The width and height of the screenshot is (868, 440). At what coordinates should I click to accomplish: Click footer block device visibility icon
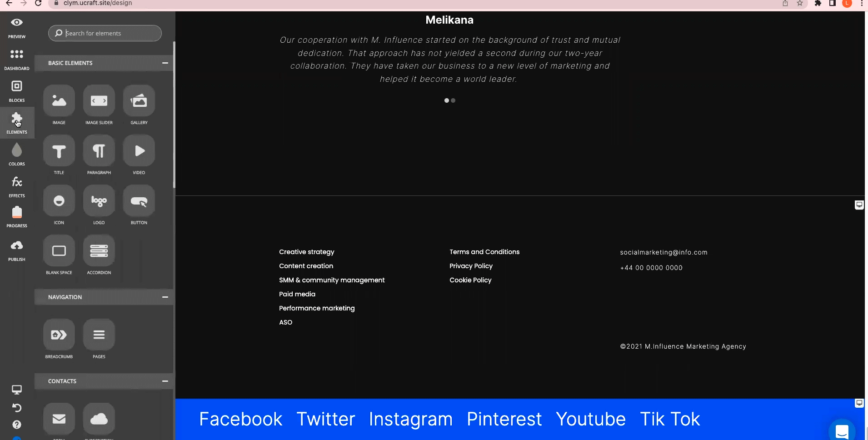(859, 205)
